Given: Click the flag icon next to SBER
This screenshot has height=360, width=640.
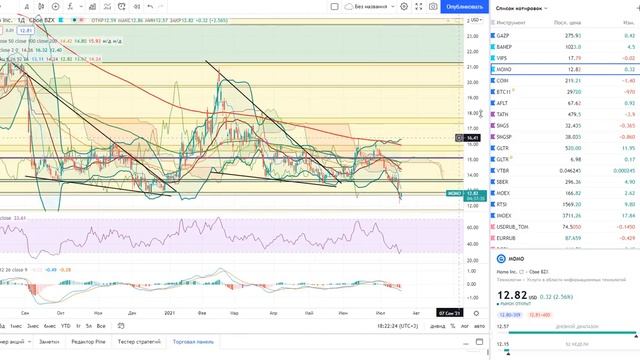Looking at the screenshot, I should coord(493,182).
